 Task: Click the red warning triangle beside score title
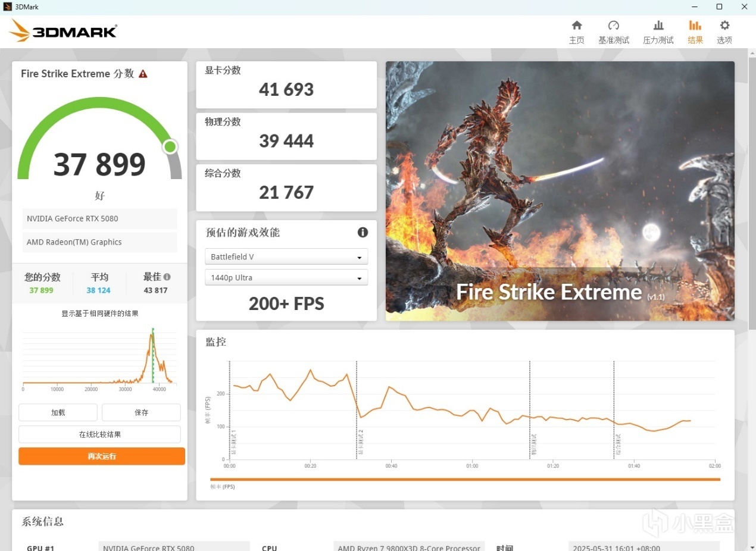(143, 74)
